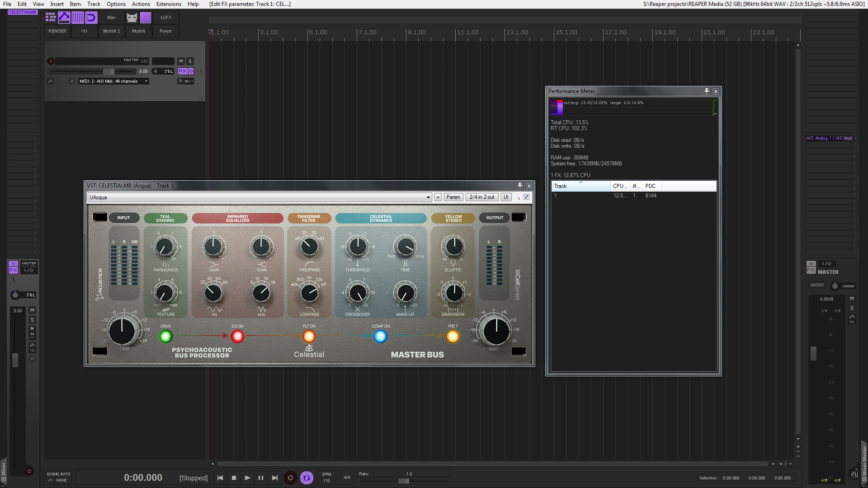Click the cat icon in the toolbar

click(132, 18)
